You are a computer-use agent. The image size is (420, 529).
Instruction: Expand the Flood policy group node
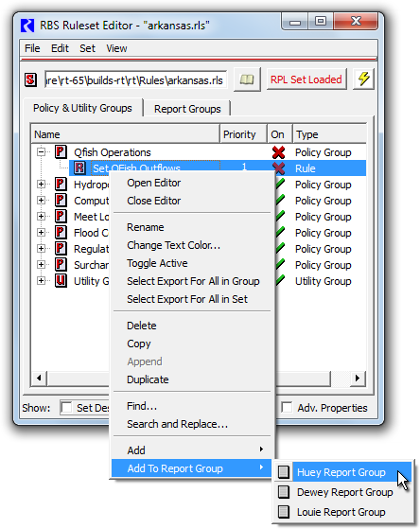42,232
